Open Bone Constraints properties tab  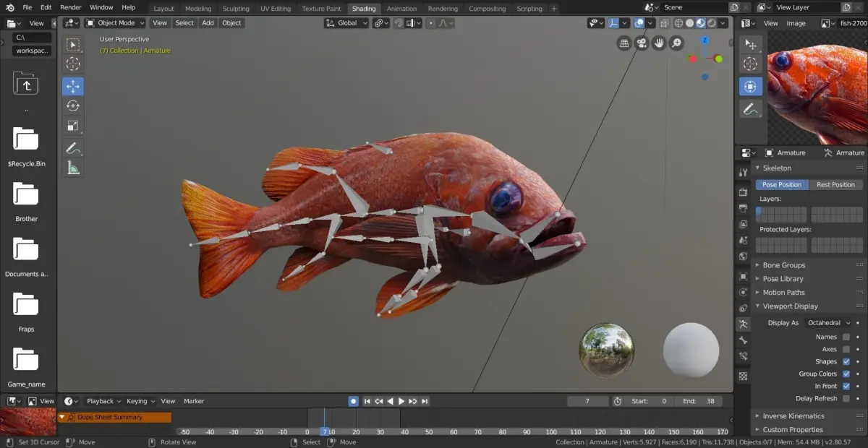(x=743, y=356)
